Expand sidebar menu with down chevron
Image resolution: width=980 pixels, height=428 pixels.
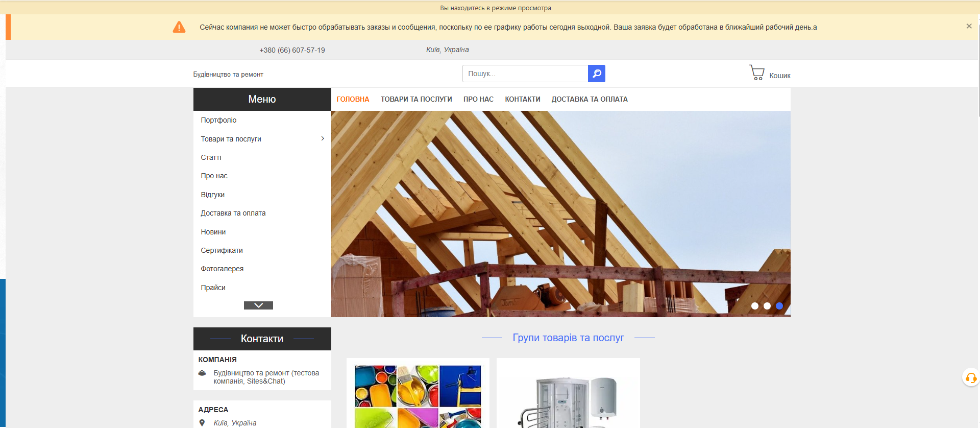pos(258,305)
